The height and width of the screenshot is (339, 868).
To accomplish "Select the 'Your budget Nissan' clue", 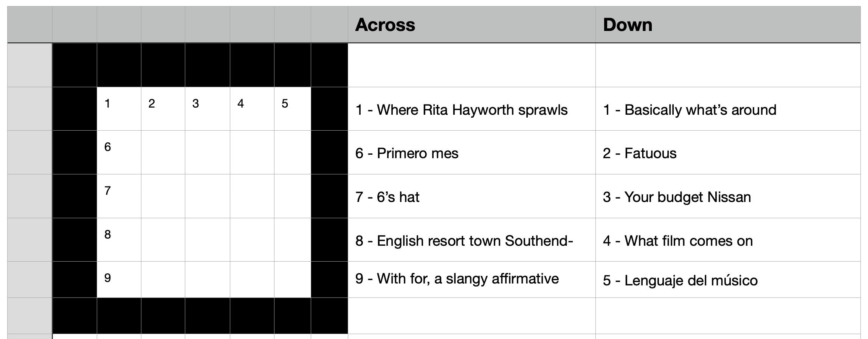I will pos(677,197).
